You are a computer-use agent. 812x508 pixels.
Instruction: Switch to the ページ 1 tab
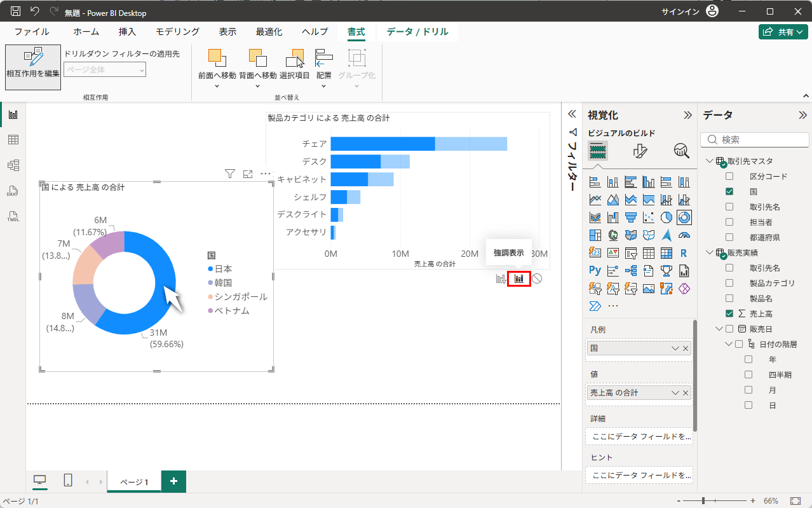(x=134, y=482)
